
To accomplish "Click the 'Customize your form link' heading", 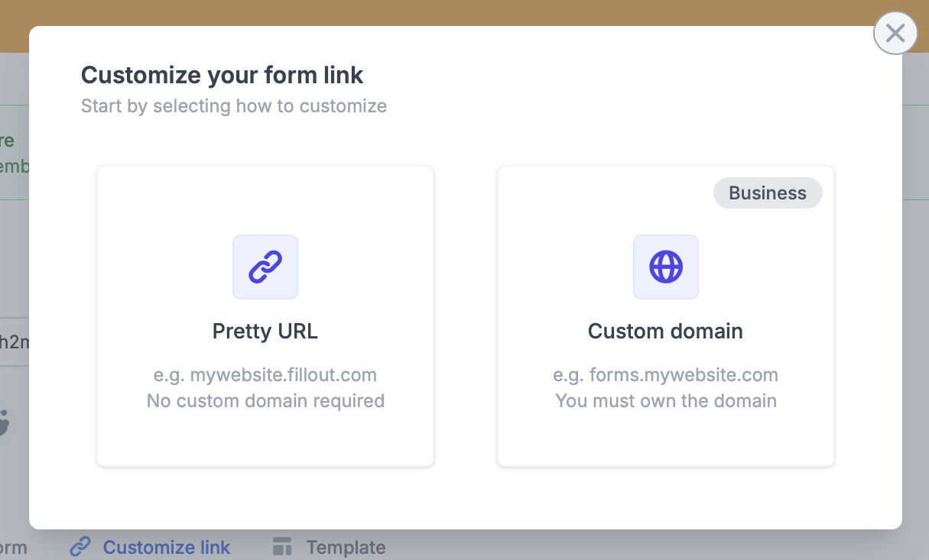I will tap(222, 75).
